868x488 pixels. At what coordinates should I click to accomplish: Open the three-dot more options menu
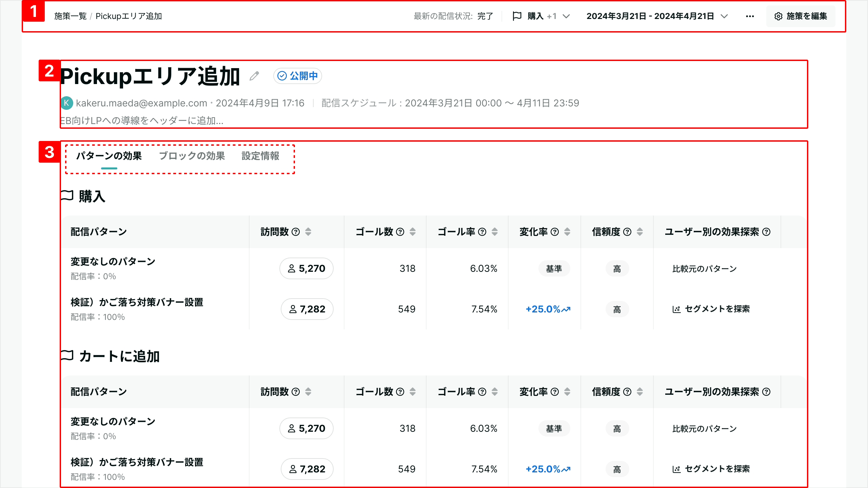click(x=750, y=16)
